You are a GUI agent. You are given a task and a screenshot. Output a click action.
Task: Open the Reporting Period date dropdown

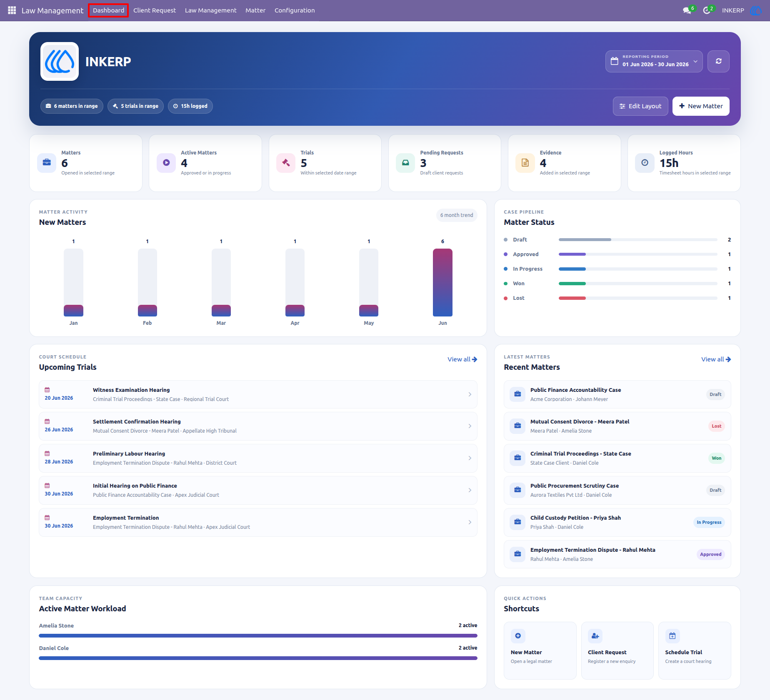[654, 61]
